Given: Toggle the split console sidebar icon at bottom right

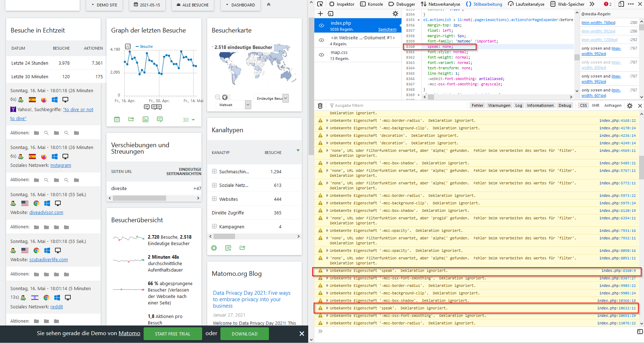Looking at the screenshot, I should 640,332.
